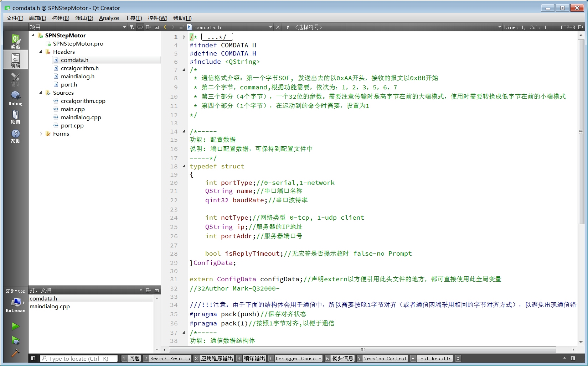Show the 编译输出 compile output pane

(251, 359)
